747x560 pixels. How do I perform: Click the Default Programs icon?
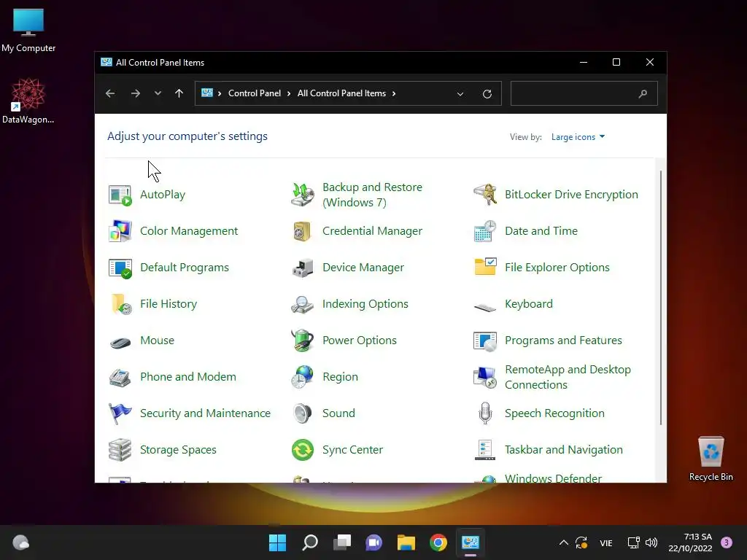pyautogui.click(x=120, y=268)
